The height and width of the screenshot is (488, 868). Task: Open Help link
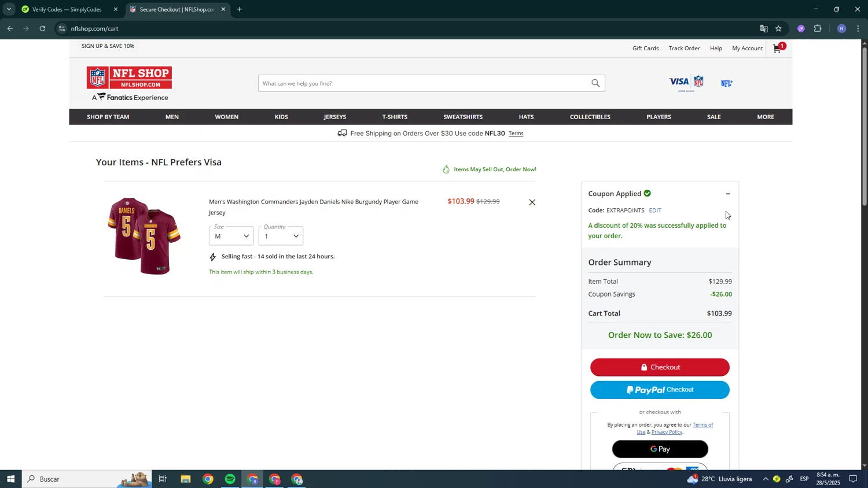pos(716,49)
